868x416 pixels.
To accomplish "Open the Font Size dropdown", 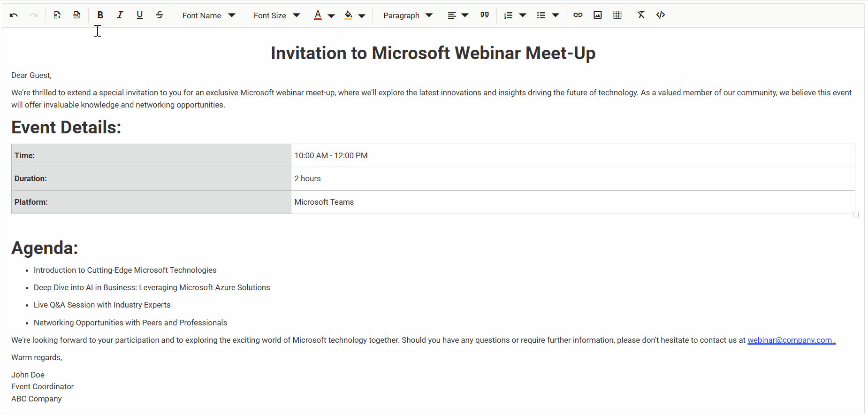I will pyautogui.click(x=277, y=15).
